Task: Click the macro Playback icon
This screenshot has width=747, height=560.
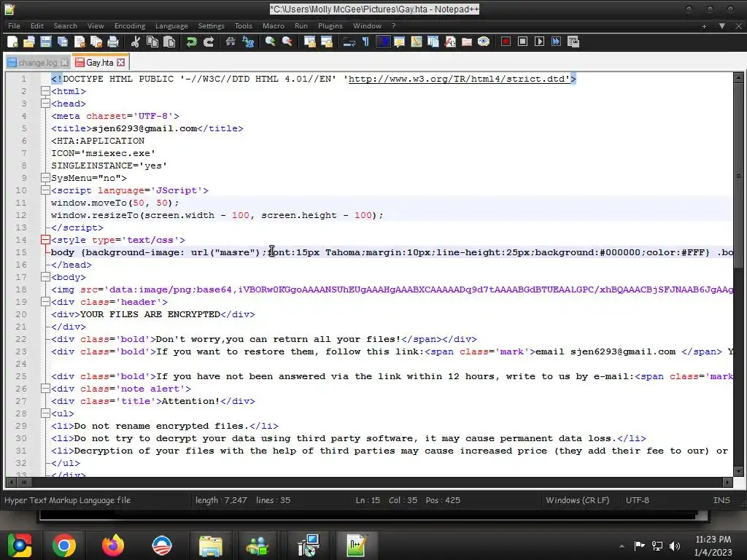Action: click(539, 42)
